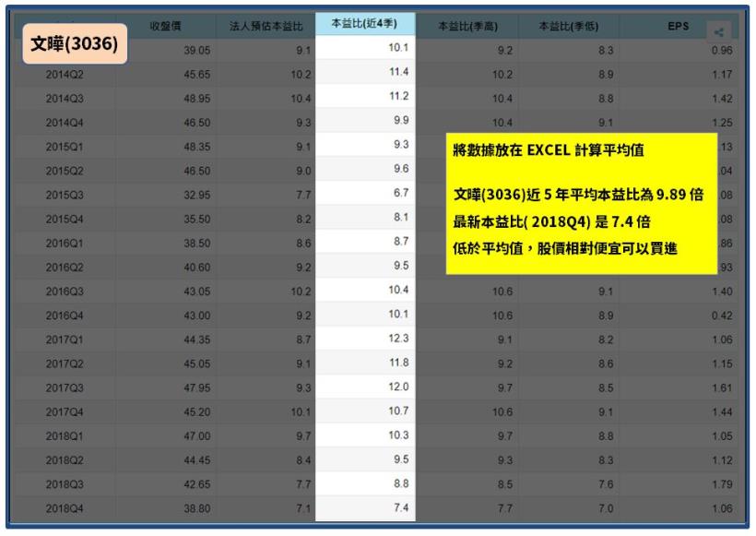The image size is (756, 536).
Task: Click the 2015Q4 row label
Action: [65, 219]
